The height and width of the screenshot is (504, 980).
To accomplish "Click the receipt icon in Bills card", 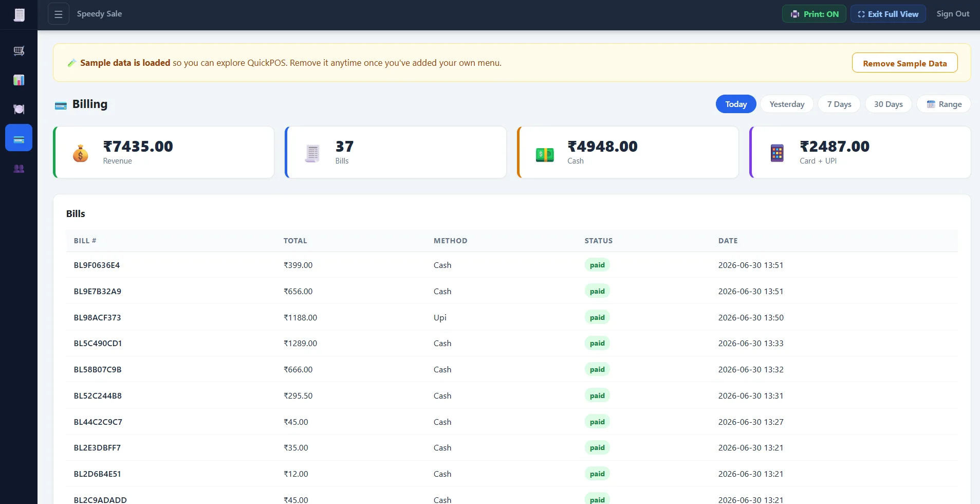I will (312, 153).
